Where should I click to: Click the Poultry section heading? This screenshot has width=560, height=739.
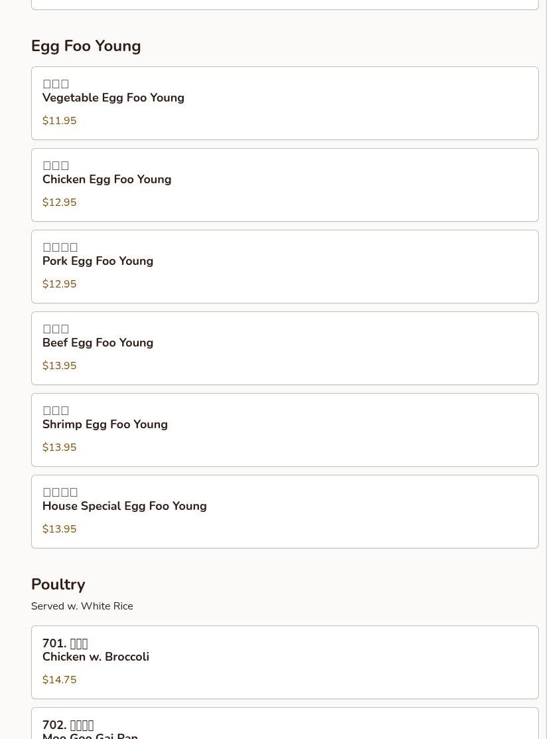click(58, 584)
